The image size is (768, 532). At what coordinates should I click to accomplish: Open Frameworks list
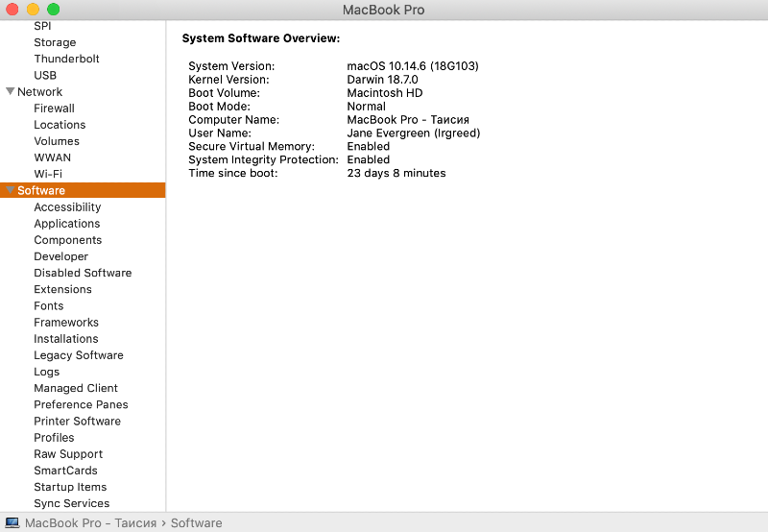coord(66,323)
